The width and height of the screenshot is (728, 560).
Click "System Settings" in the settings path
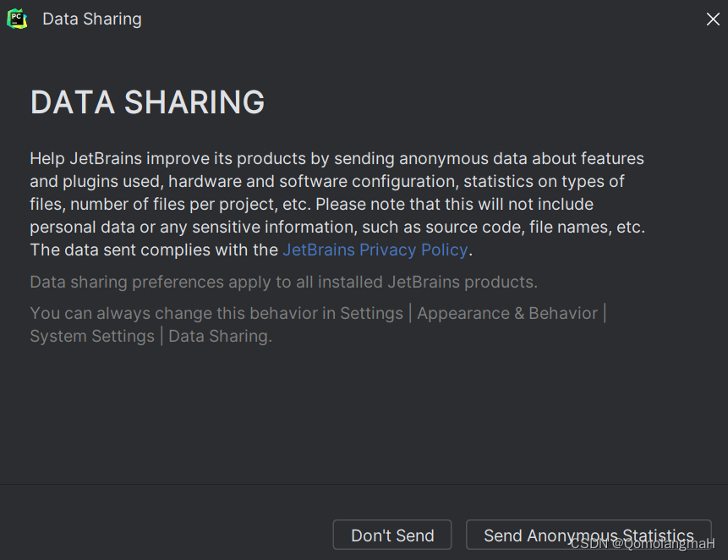point(91,336)
